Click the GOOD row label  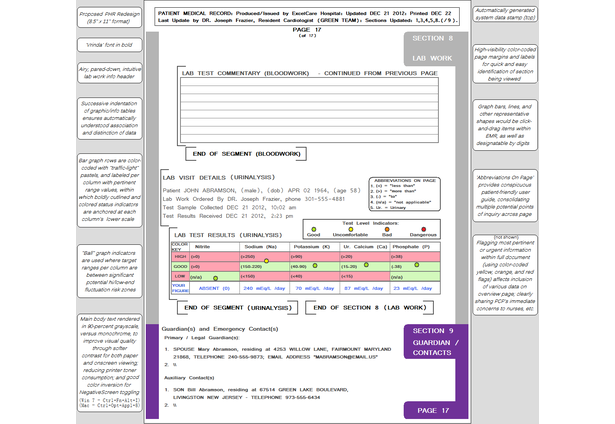[x=180, y=266]
